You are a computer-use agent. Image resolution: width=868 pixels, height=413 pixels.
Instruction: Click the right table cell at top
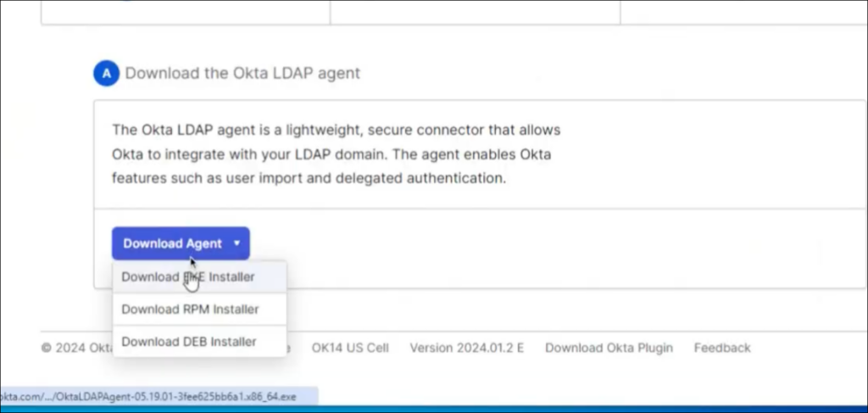click(x=736, y=10)
